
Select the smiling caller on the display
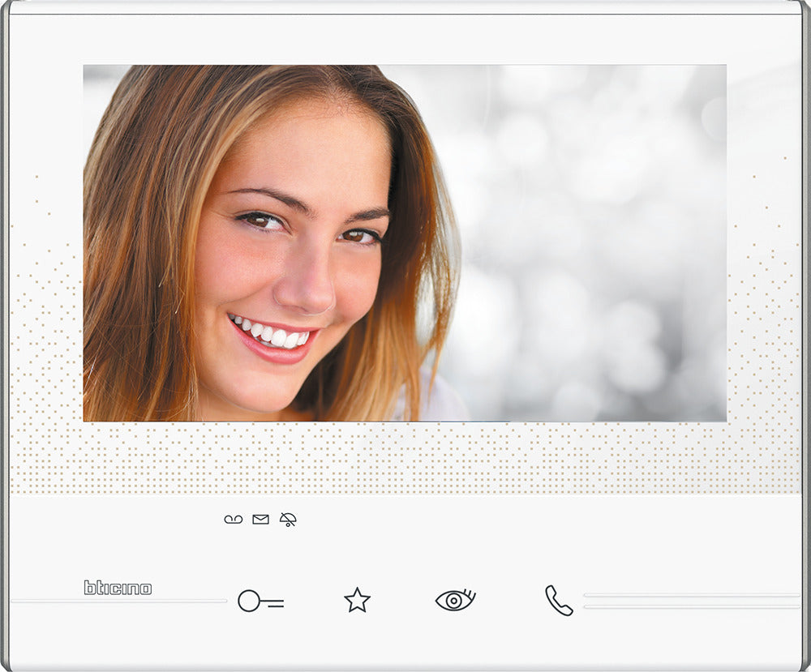coord(284,243)
